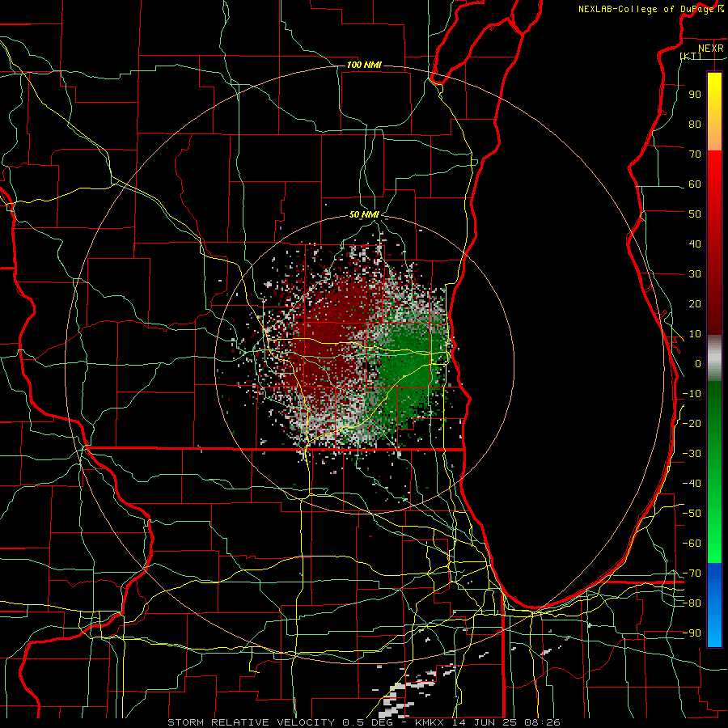728x728 pixels.
Task: Click the "50 NMI" range ring label
Action: coord(364,214)
